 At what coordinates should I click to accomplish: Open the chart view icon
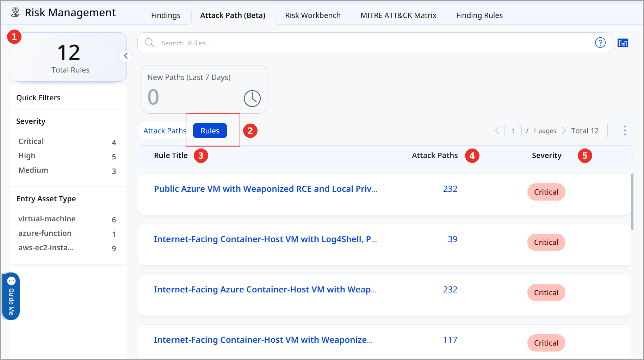pos(623,43)
